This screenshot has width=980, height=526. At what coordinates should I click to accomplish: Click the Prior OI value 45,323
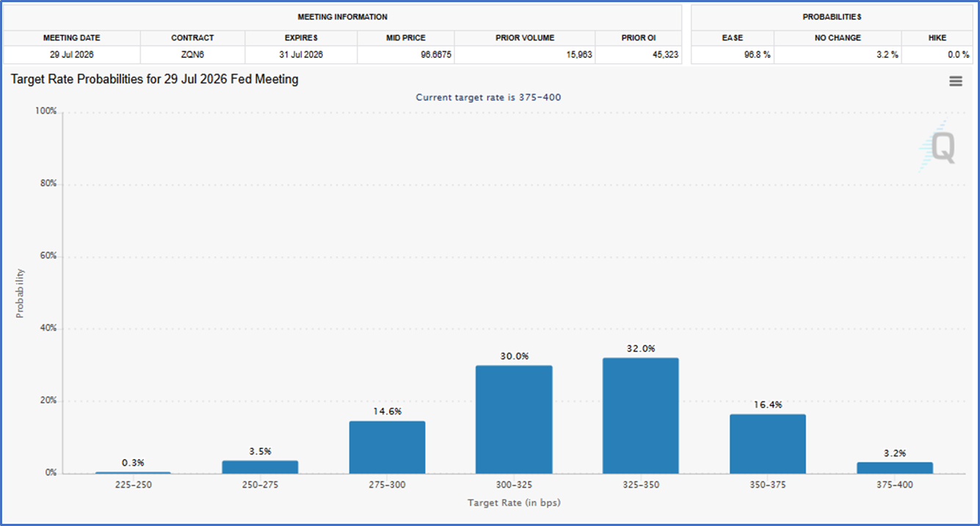click(664, 54)
